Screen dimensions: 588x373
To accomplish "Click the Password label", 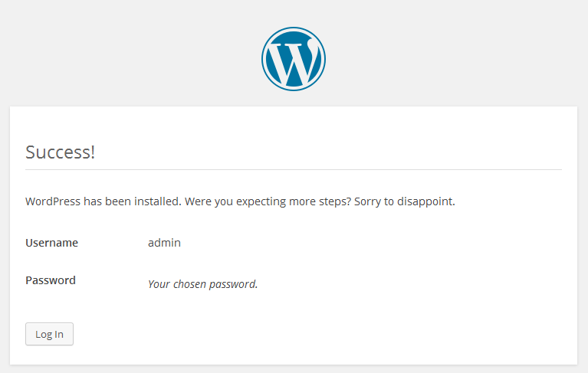I will click(x=51, y=280).
